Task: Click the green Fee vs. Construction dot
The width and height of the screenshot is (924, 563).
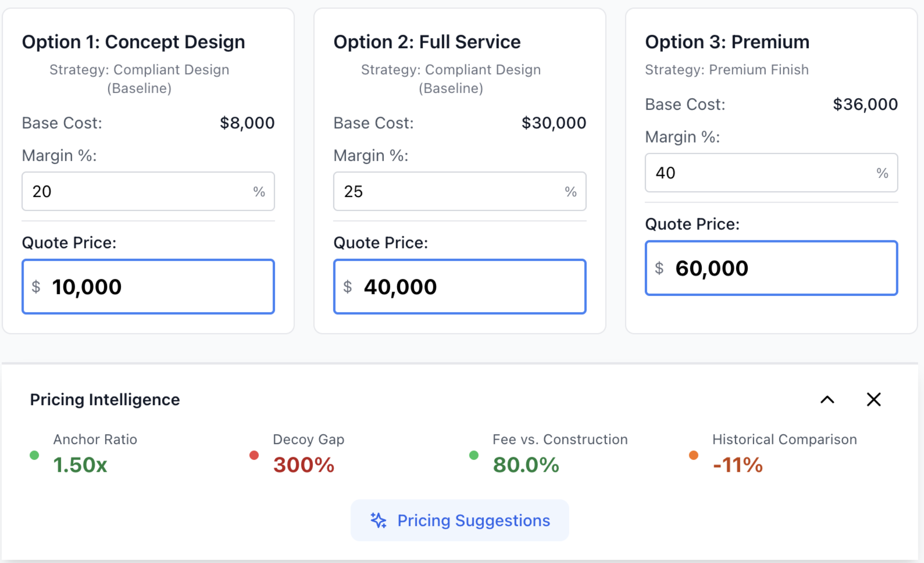Action: point(474,455)
